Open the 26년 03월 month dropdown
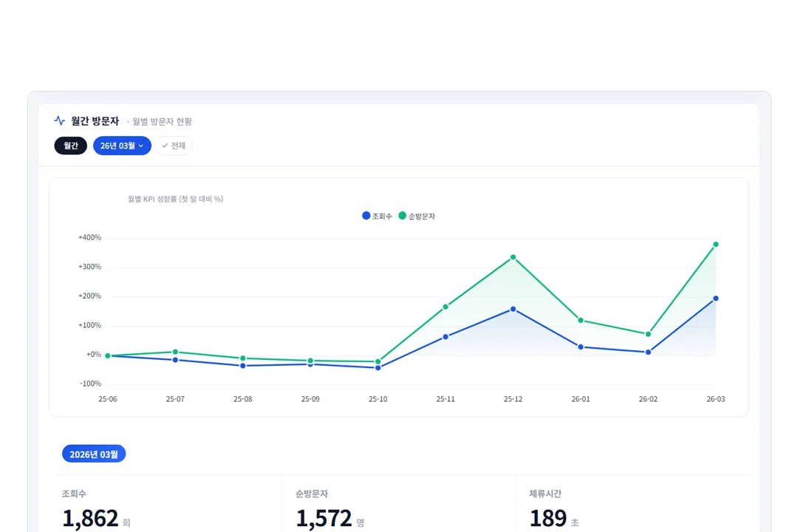 [x=122, y=146]
